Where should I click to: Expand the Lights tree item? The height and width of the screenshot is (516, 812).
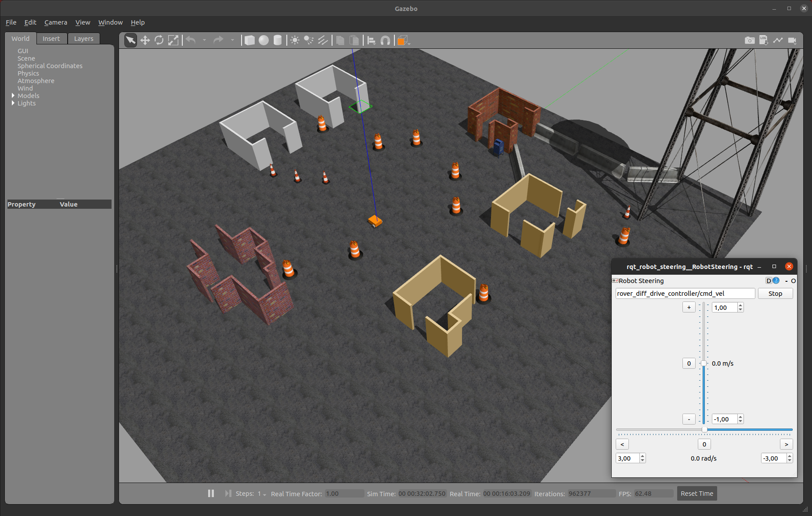13,103
